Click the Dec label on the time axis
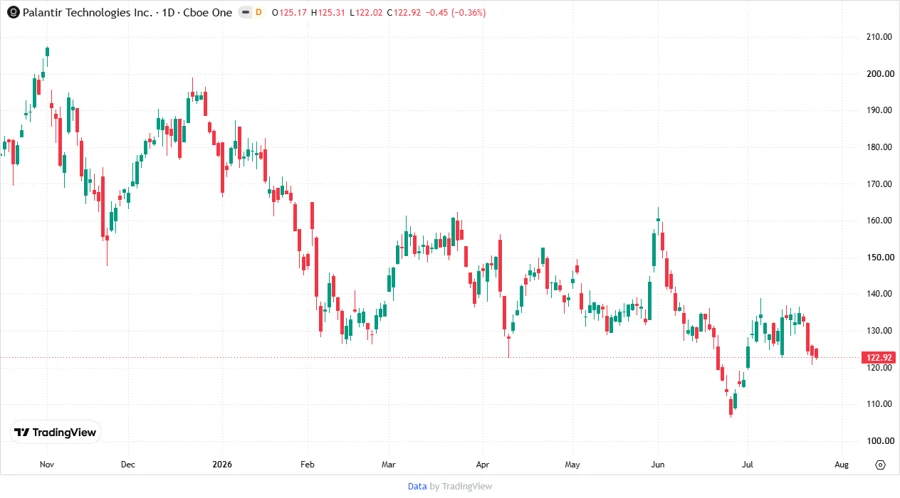 pyautogui.click(x=128, y=464)
